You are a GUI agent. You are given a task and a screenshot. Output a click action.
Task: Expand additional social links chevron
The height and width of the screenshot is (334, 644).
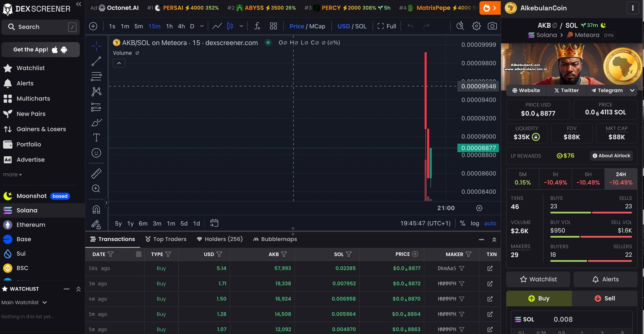click(632, 91)
